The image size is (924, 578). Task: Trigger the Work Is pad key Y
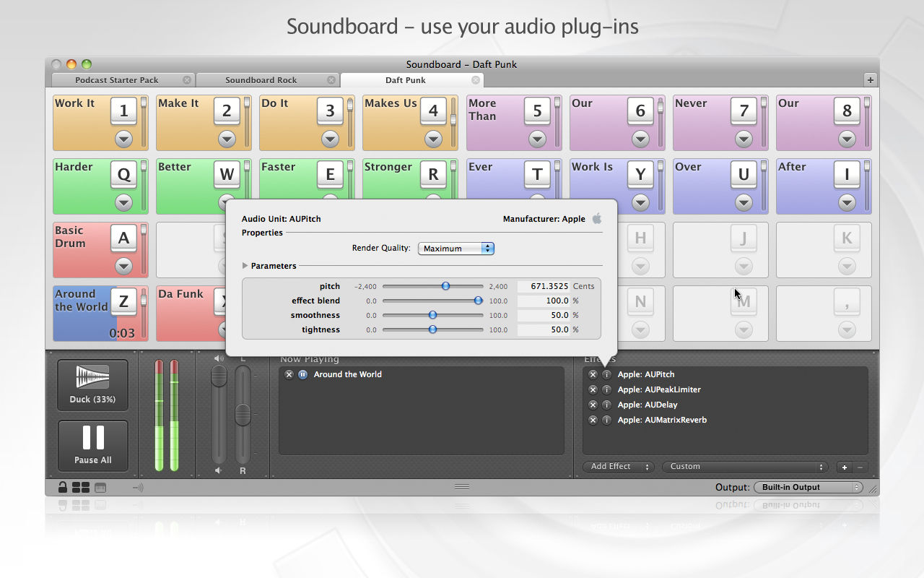click(x=640, y=174)
